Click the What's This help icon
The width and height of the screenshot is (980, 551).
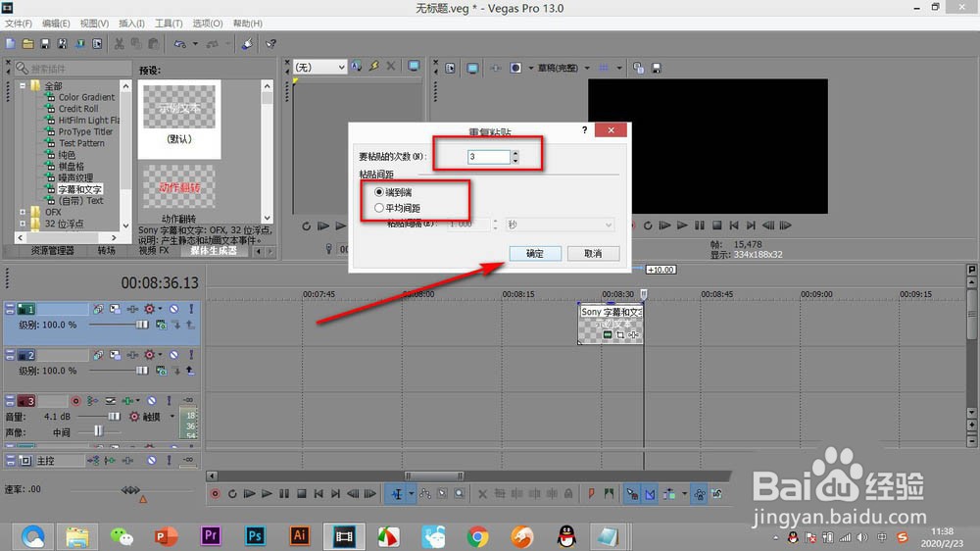coord(270,44)
